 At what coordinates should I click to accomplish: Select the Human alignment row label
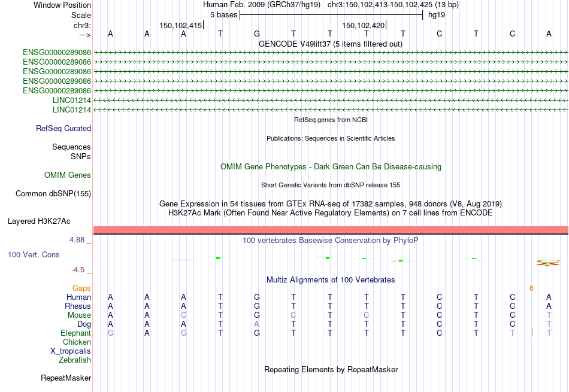pyautogui.click(x=78, y=297)
